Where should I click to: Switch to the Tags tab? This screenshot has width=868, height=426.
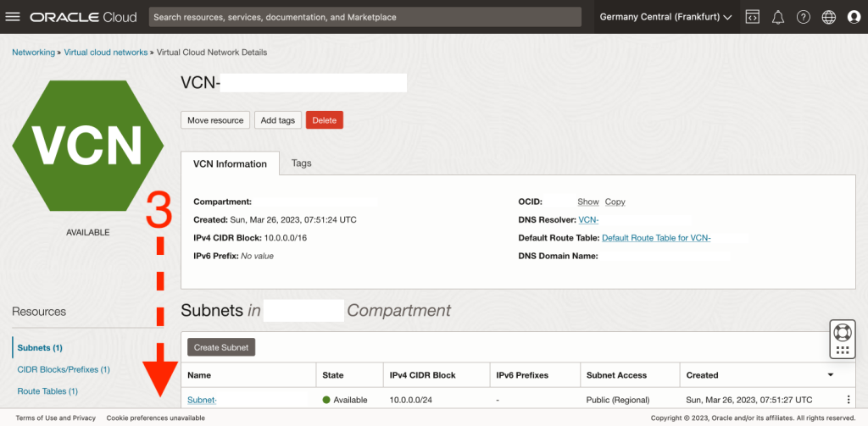pyautogui.click(x=301, y=163)
